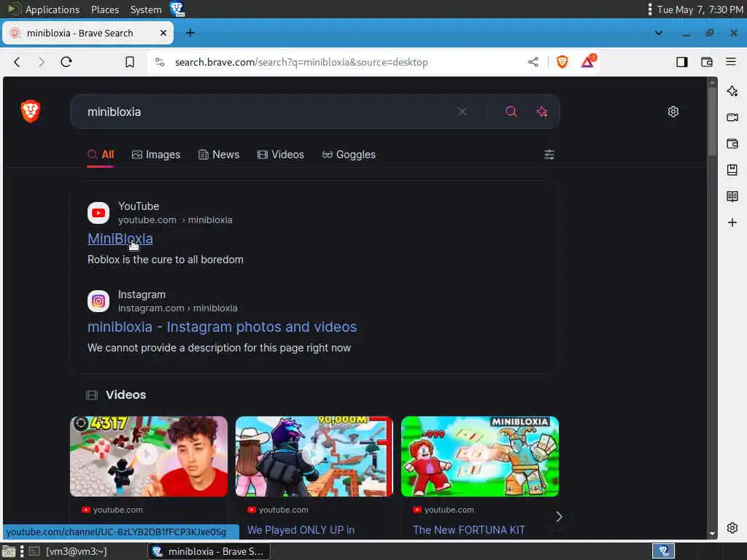Add item to sidebar with plus
This screenshot has height=560, width=747.
[732, 222]
